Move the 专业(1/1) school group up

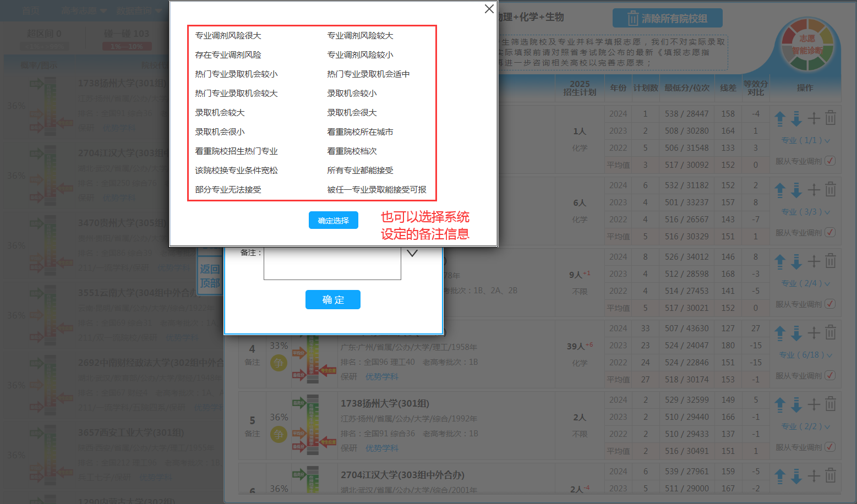(x=780, y=118)
